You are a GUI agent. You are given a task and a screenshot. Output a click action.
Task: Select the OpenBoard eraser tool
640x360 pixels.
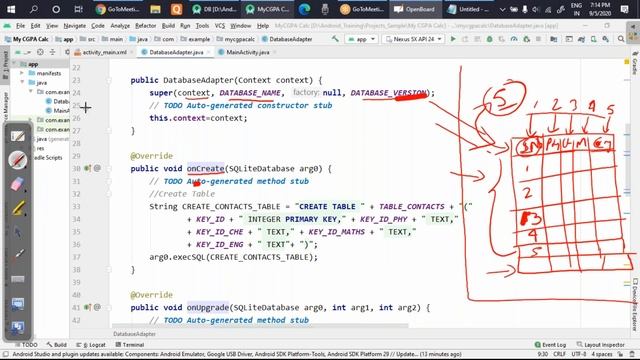point(18,184)
